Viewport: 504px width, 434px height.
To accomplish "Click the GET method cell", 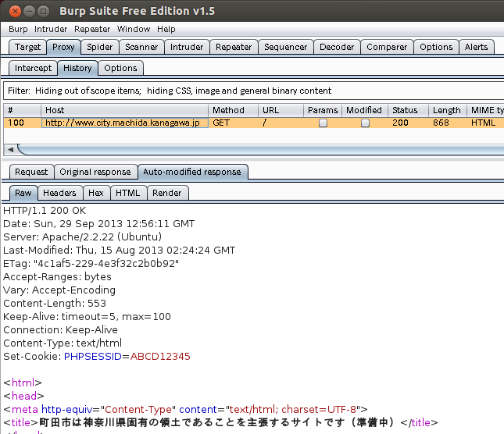I will coord(233,123).
